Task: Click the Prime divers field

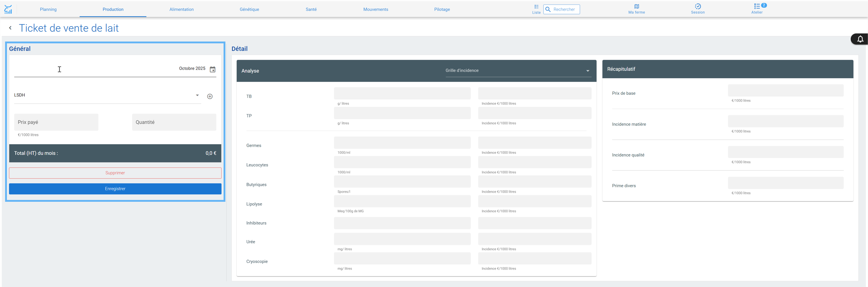Action: coord(786,183)
